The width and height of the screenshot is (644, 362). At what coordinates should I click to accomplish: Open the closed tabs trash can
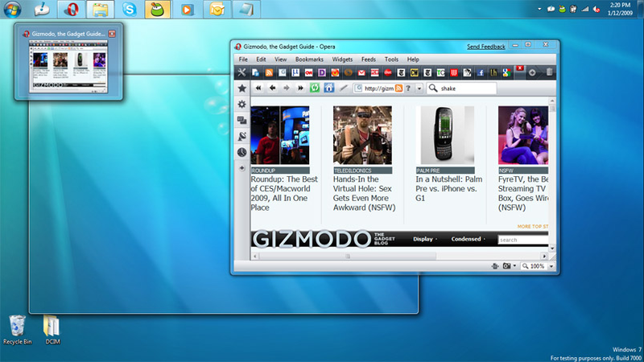pos(549,72)
